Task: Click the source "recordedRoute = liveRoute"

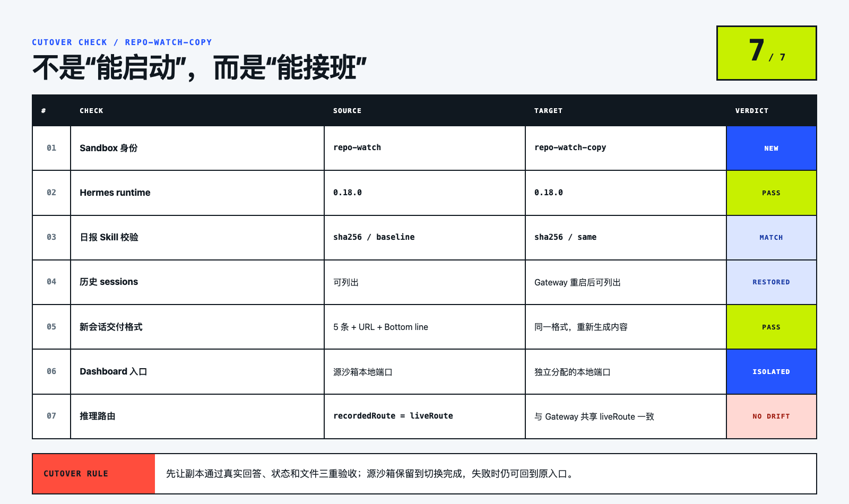Action: [x=393, y=416]
